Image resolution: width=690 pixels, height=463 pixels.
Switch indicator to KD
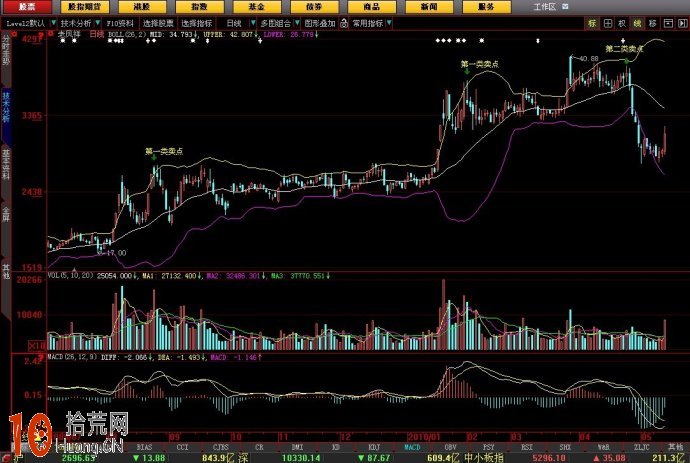click(335, 447)
